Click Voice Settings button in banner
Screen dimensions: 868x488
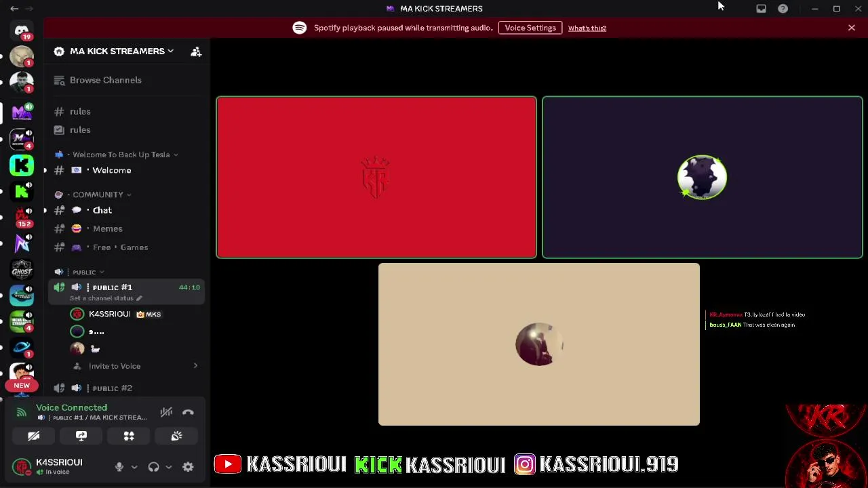tap(530, 28)
